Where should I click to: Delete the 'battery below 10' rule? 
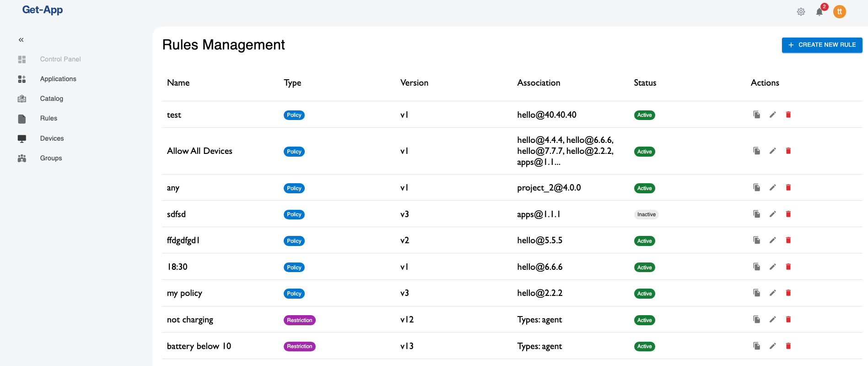coord(788,346)
